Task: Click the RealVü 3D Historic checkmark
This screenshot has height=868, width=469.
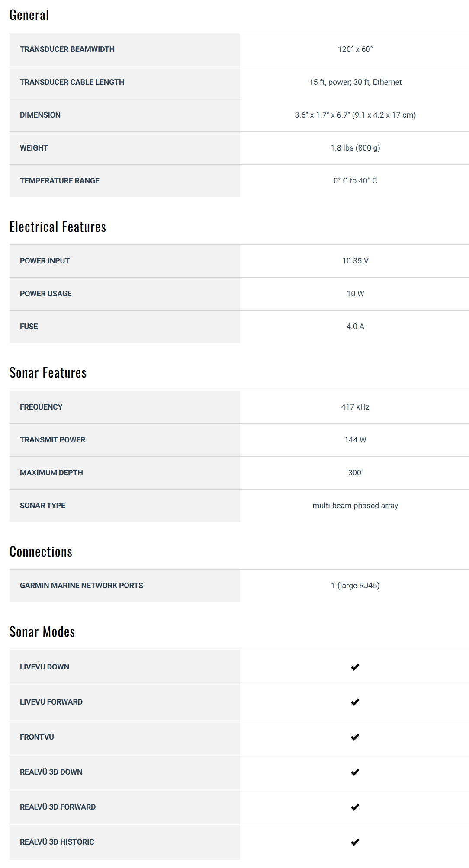Action: coord(355,842)
